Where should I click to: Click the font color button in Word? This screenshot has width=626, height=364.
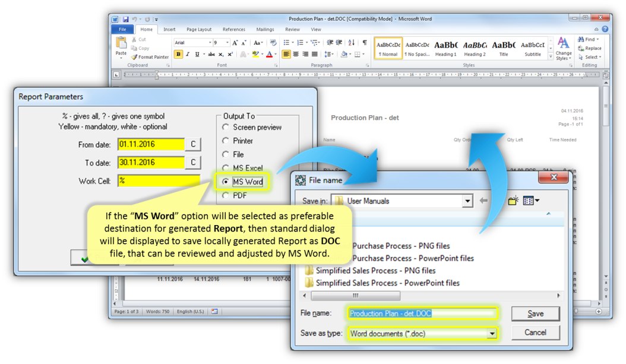click(x=270, y=54)
